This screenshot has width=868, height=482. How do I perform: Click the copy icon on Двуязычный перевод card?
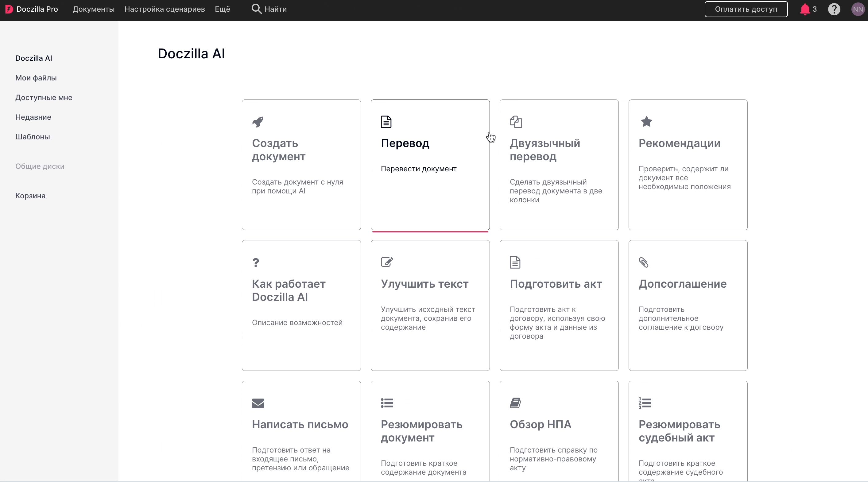(x=516, y=122)
